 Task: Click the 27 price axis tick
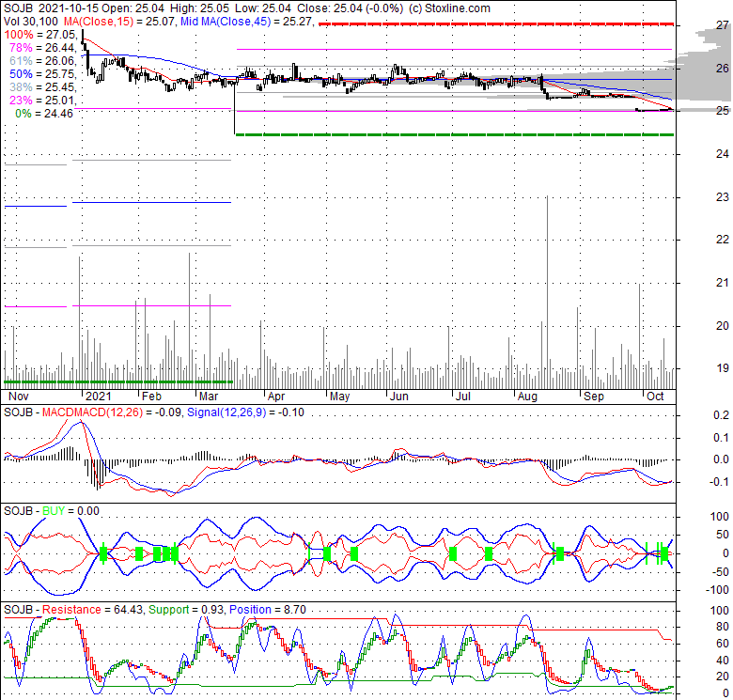tap(723, 25)
